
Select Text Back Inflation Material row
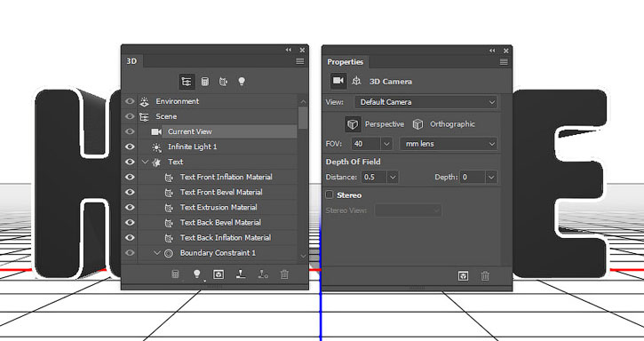[217, 238]
